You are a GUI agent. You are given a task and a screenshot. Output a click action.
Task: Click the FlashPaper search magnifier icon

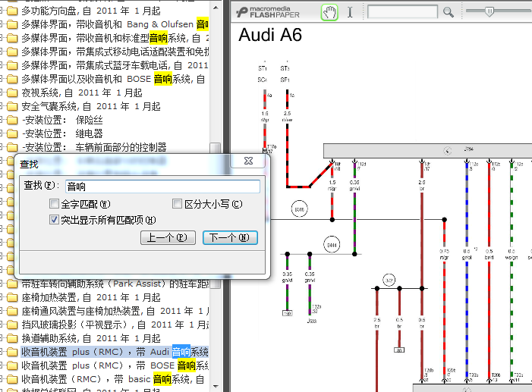[449, 13]
